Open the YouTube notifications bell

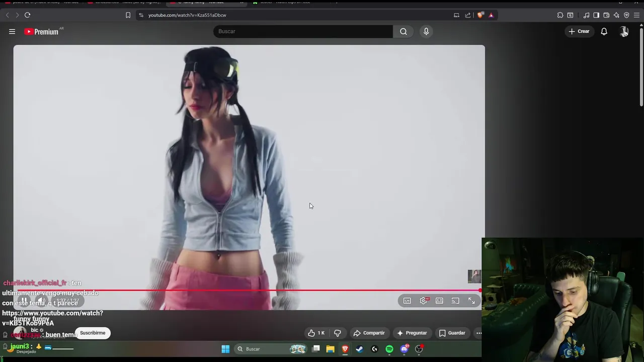604,31
